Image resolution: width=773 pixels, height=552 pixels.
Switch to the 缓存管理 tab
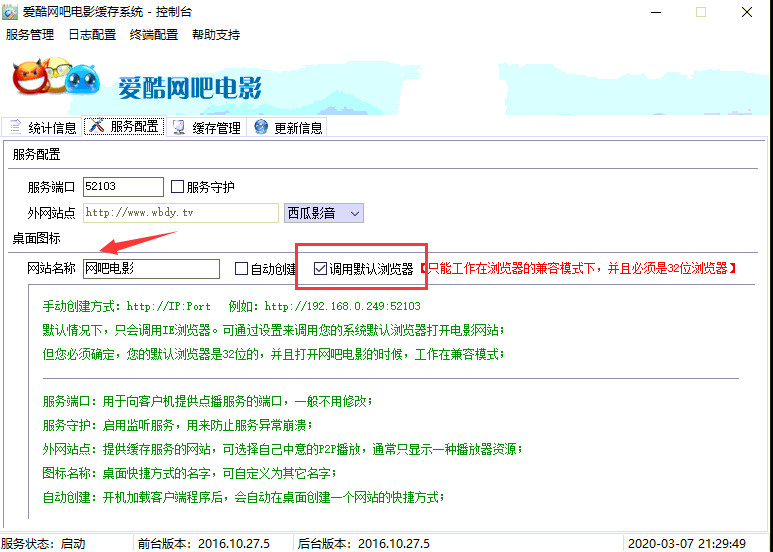[207, 128]
